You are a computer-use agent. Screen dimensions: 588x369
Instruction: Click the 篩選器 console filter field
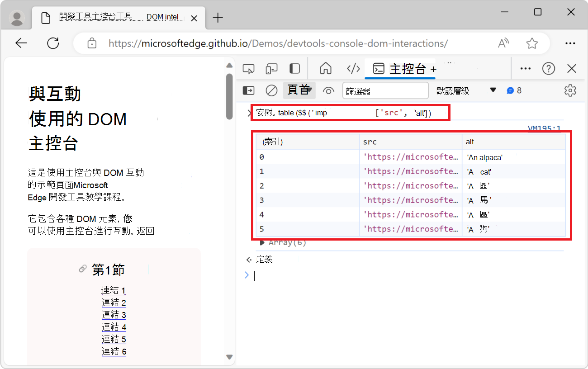pyautogui.click(x=385, y=90)
